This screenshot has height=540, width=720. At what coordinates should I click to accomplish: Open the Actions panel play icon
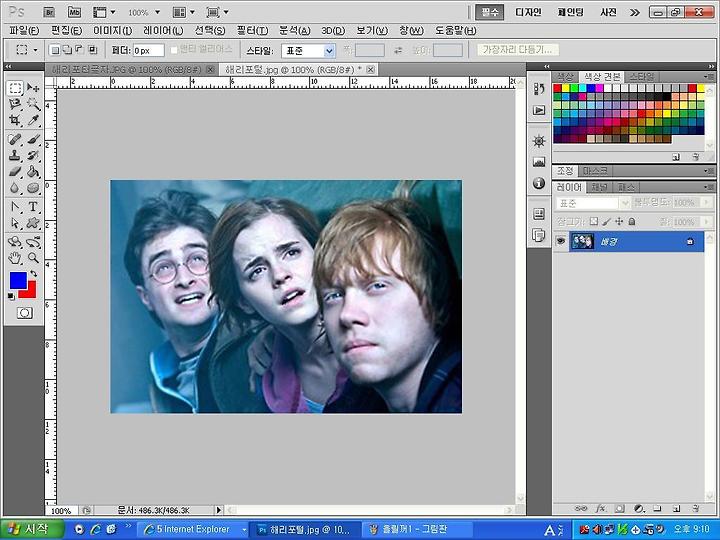click(539, 110)
